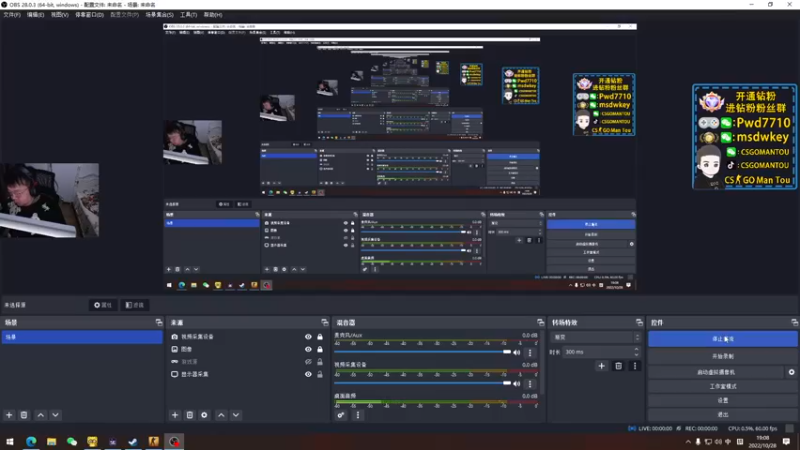Move the source down in the Sources dock
800x450 pixels.
coord(236,415)
